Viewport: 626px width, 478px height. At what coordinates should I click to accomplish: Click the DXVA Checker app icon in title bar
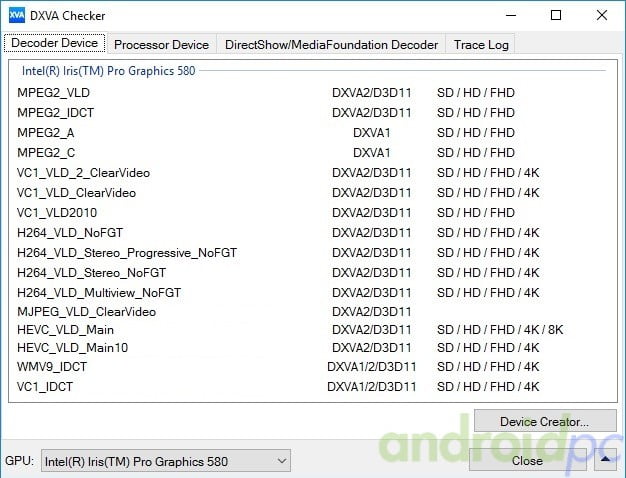point(17,16)
